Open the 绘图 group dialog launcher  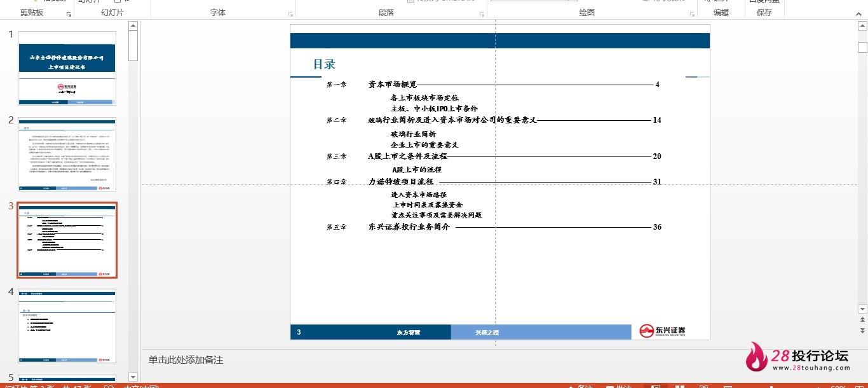point(691,13)
